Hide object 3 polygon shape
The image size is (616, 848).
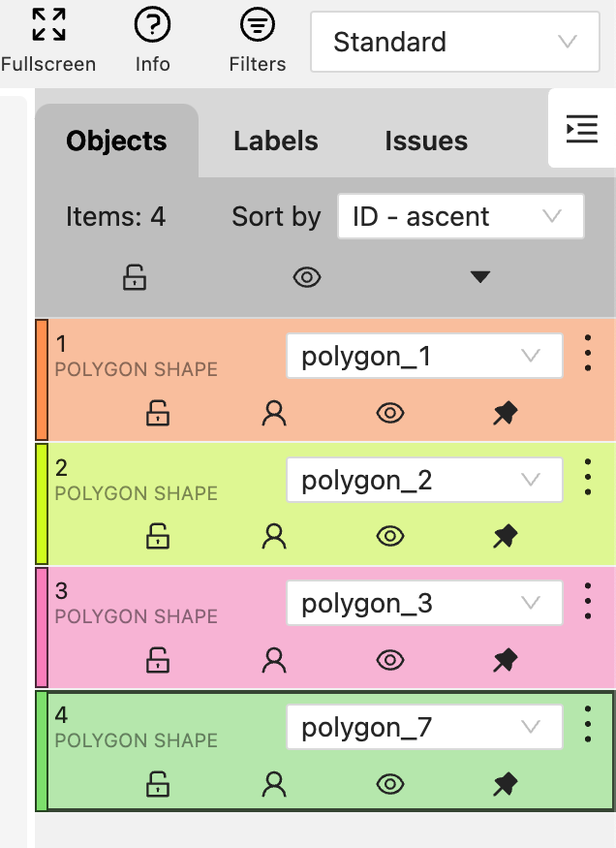coord(390,661)
